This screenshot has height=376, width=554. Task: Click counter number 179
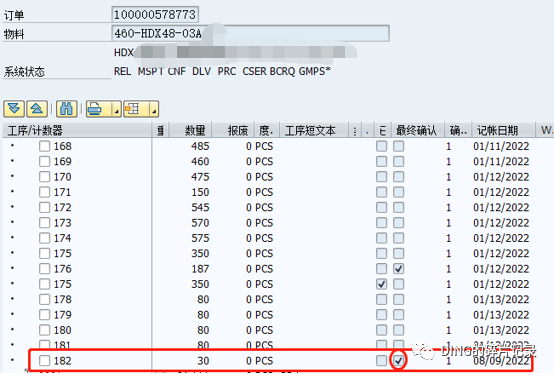click(x=63, y=315)
